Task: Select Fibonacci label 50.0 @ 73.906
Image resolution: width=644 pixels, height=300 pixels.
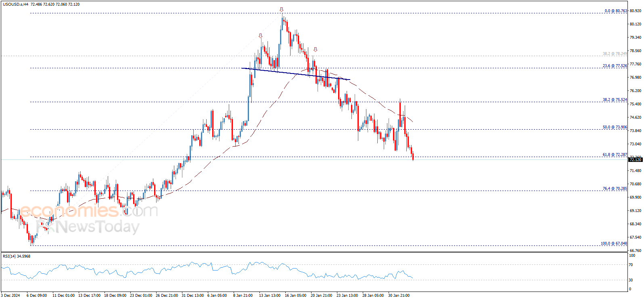Action: click(x=615, y=127)
